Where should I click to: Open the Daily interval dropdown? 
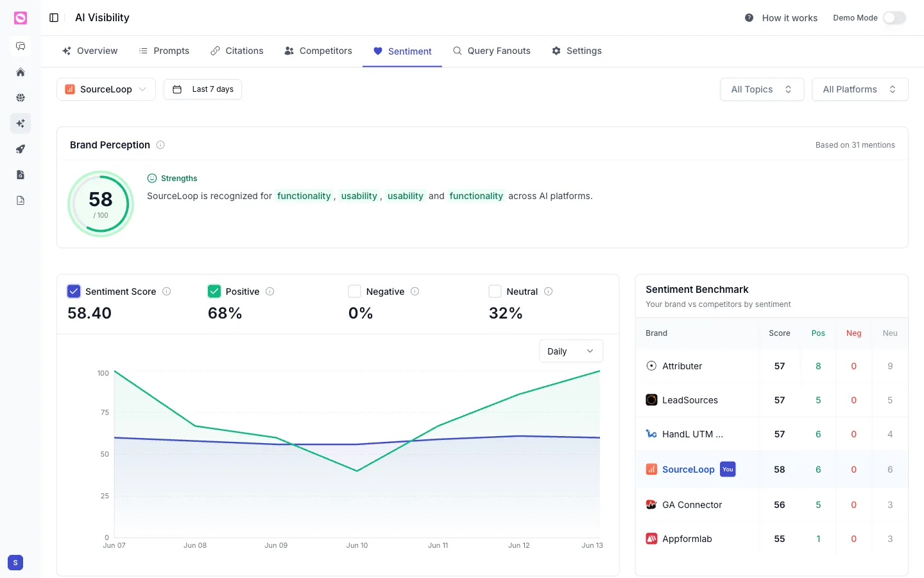[571, 351]
